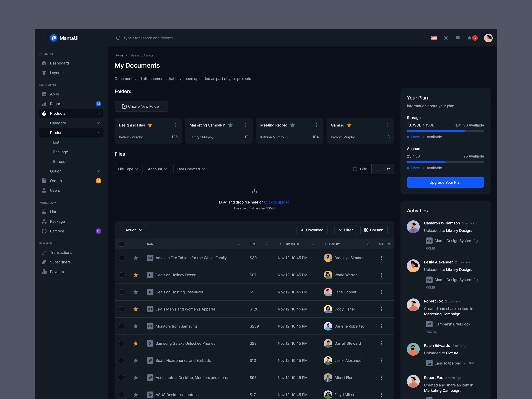The width and height of the screenshot is (532, 399).
Task: Toggle light mode with the sun icon
Action: tap(446, 38)
